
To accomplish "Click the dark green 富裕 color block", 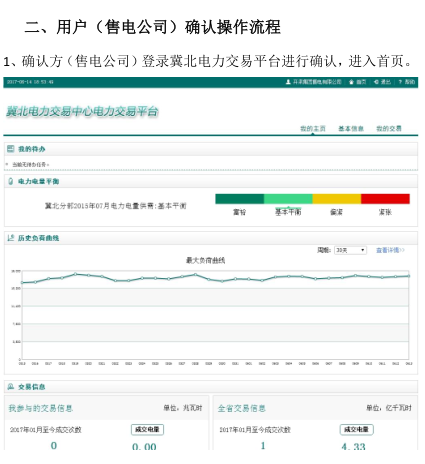I will pyautogui.click(x=240, y=199).
